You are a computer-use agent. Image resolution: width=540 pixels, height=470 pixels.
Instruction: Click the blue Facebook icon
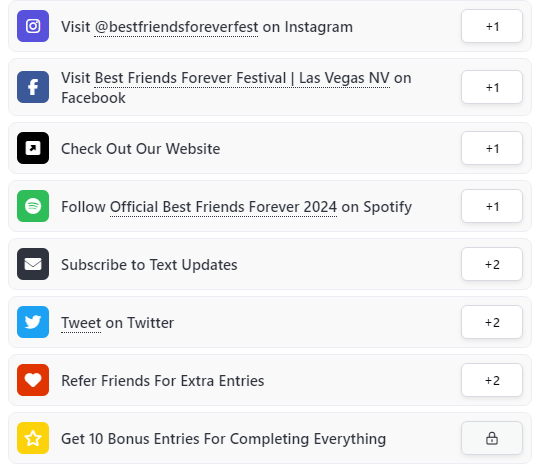[33, 87]
